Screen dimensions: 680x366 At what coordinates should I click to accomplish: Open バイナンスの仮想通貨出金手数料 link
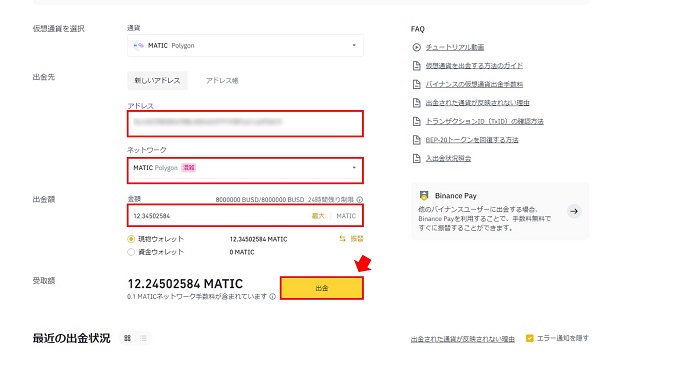(474, 84)
